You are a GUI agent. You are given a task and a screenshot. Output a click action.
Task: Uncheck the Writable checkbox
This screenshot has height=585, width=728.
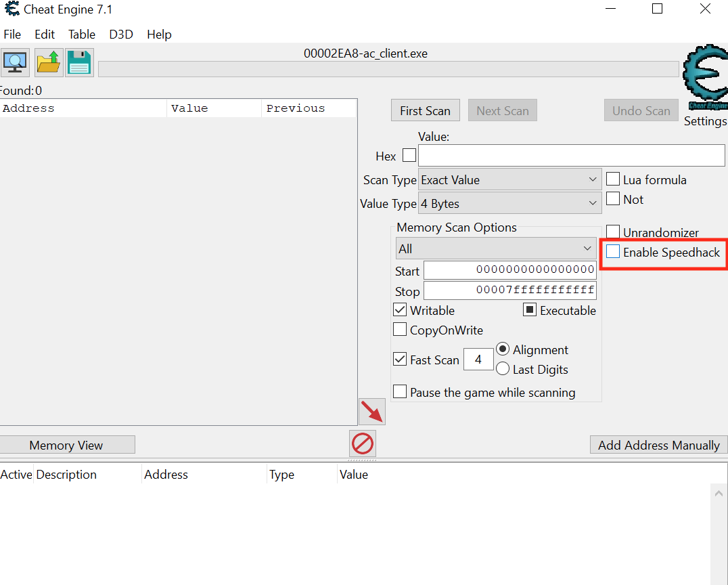[400, 309]
